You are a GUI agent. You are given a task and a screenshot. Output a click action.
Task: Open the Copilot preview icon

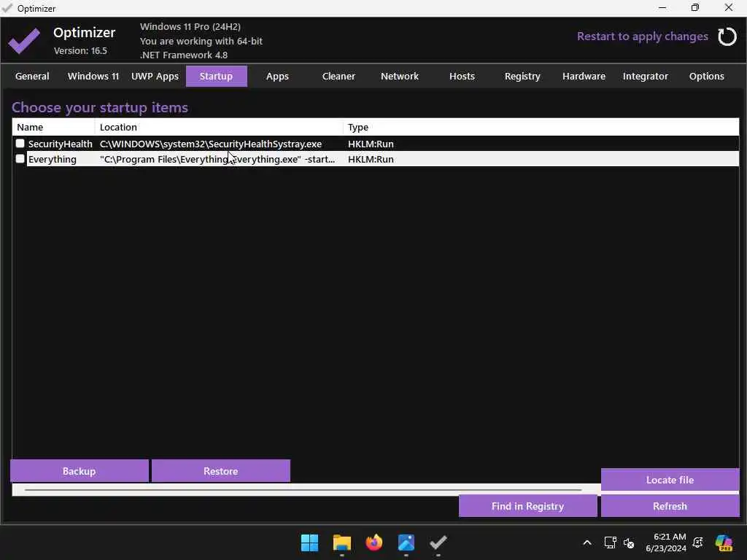[724, 542]
